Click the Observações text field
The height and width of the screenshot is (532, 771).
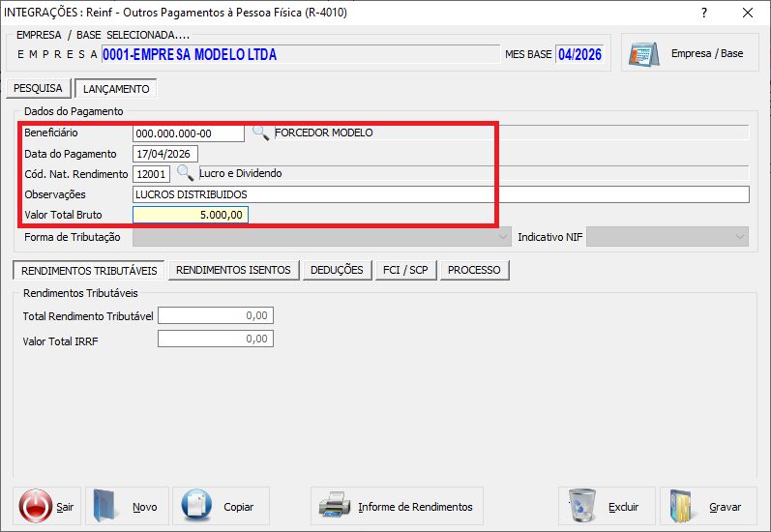440,194
